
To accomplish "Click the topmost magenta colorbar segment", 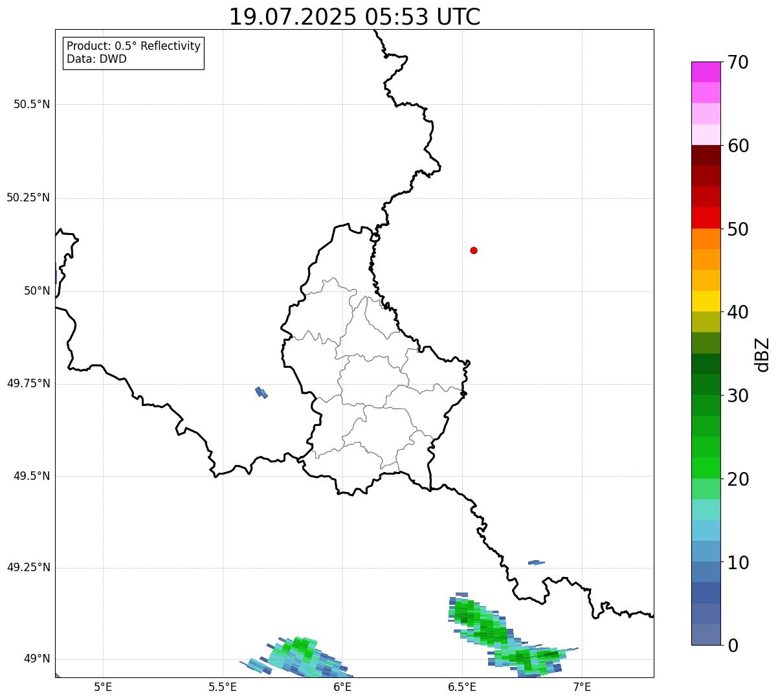I will 706,72.
